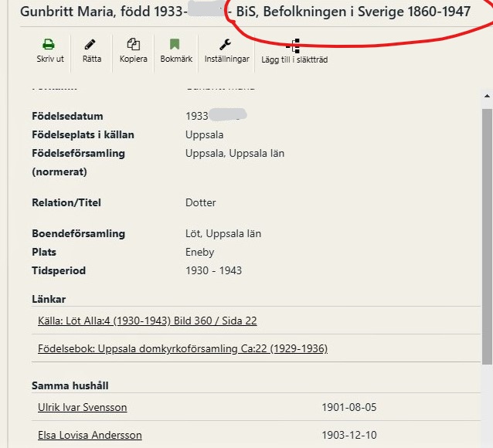The image size is (493, 448).
Task: Bookmark record with the Bokmärk icon
Action: point(175,46)
